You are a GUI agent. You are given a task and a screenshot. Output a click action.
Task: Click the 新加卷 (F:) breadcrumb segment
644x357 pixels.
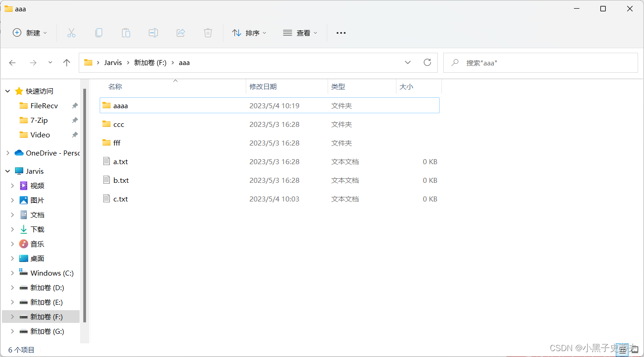150,63
